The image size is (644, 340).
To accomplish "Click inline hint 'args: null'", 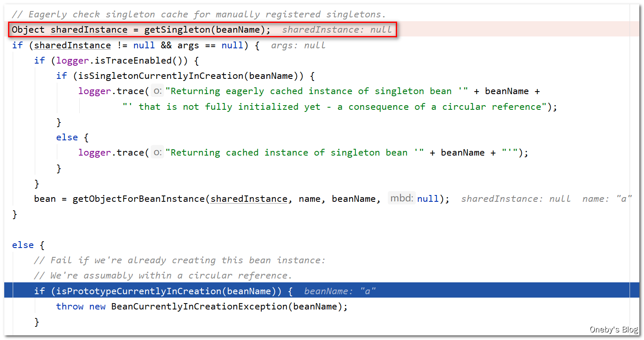I will [298, 45].
